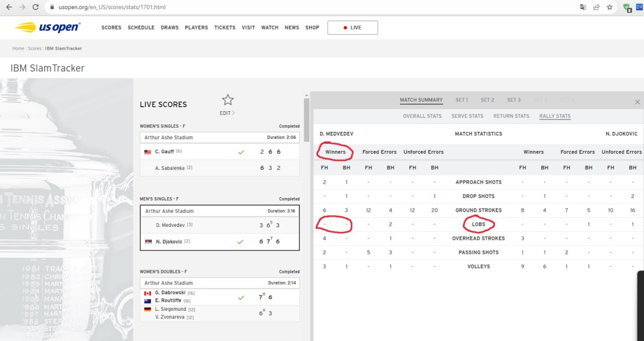Click the live scores list scrollbar
644x341 pixels.
pos(306,121)
